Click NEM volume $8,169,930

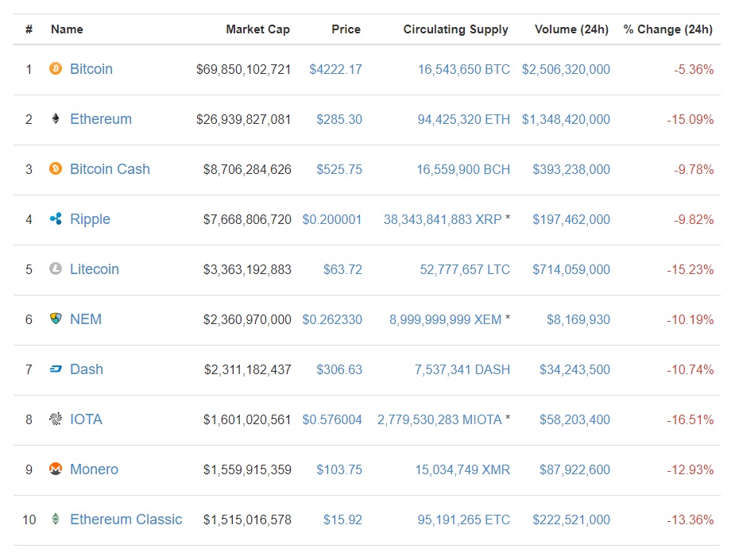click(578, 320)
